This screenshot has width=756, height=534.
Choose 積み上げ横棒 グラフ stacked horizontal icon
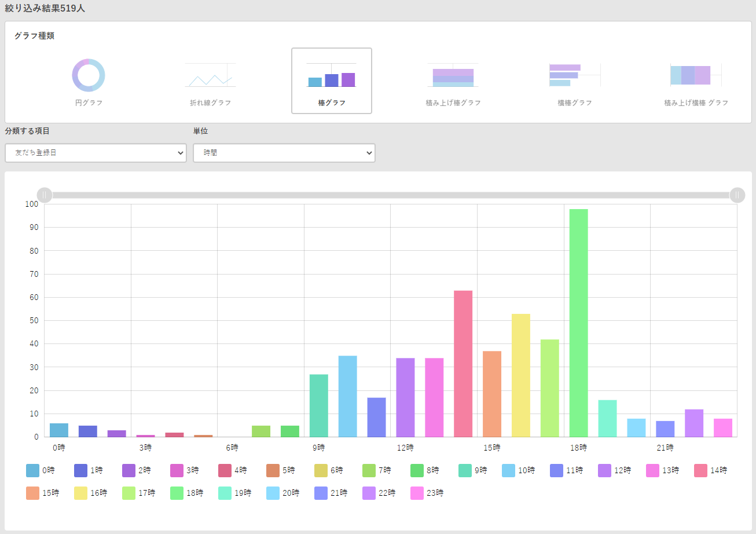tap(696, 75)
